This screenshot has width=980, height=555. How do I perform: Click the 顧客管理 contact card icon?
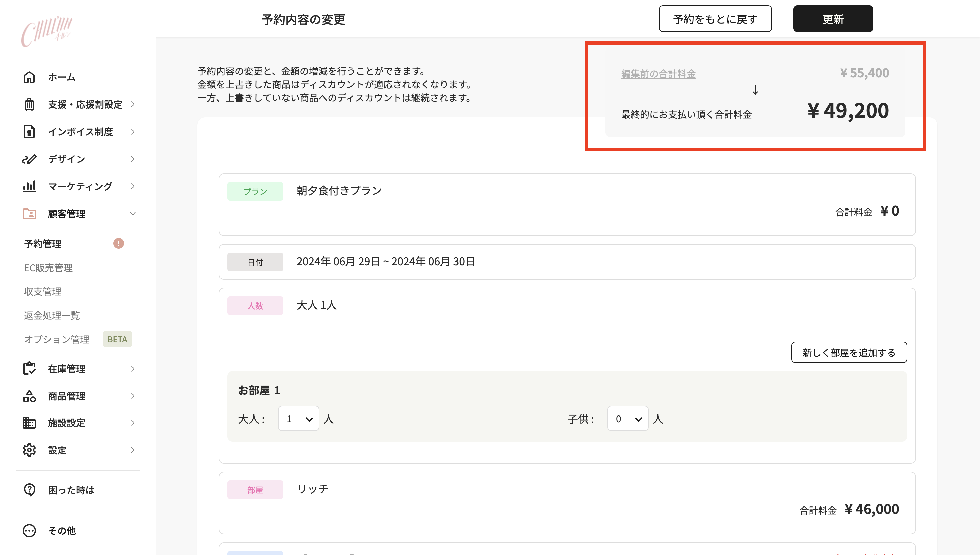point(29,214)
